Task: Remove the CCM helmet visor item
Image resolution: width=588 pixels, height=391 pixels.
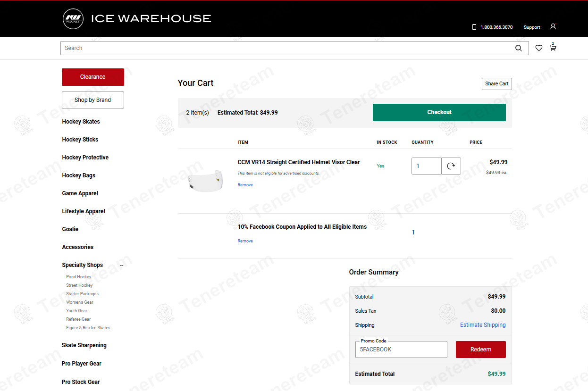Action: [x=245, y=185]
